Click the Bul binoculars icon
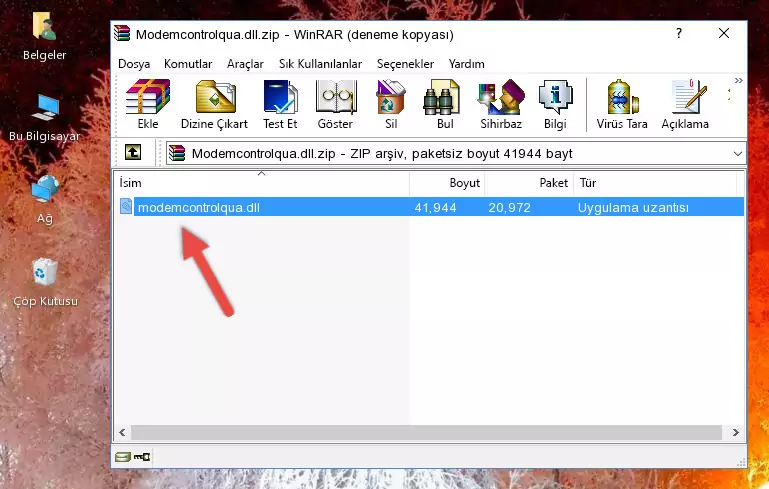The image size is (769, 489). [441, 97]
